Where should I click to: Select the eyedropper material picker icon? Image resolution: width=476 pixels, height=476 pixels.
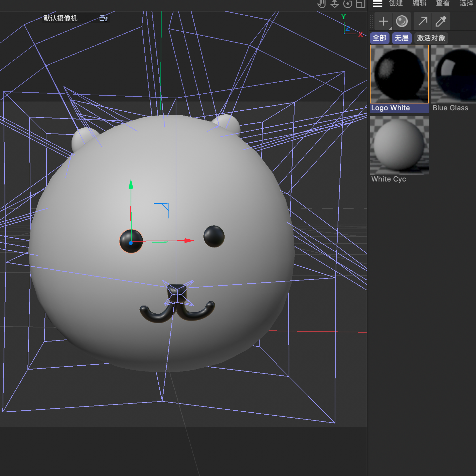[x=441, y=22]
